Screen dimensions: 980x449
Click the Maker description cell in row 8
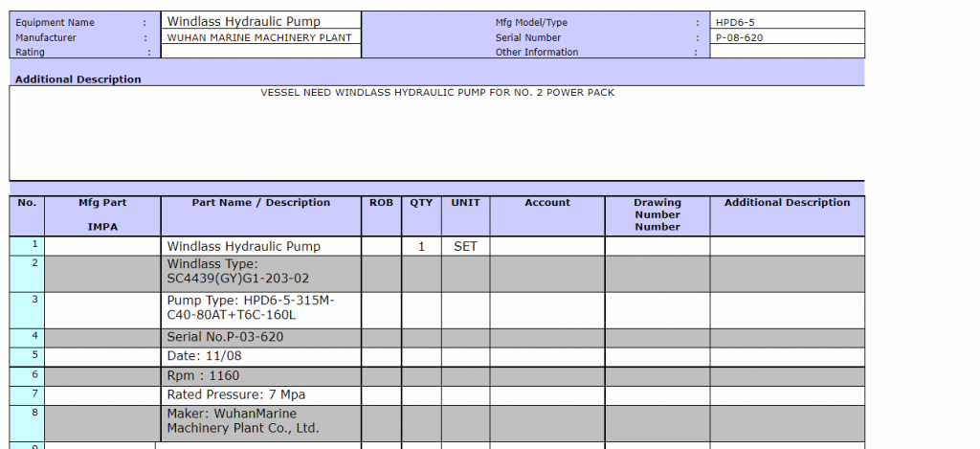[261, 421]
